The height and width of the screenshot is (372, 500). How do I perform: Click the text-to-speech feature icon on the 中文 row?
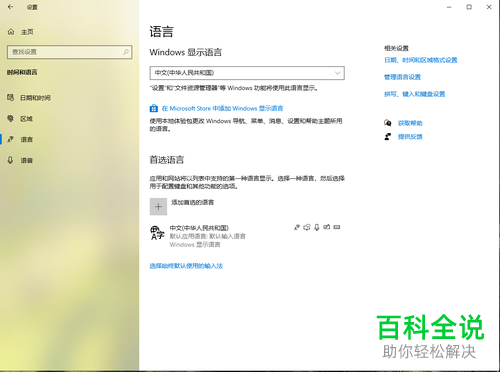[x=307, y=227]
